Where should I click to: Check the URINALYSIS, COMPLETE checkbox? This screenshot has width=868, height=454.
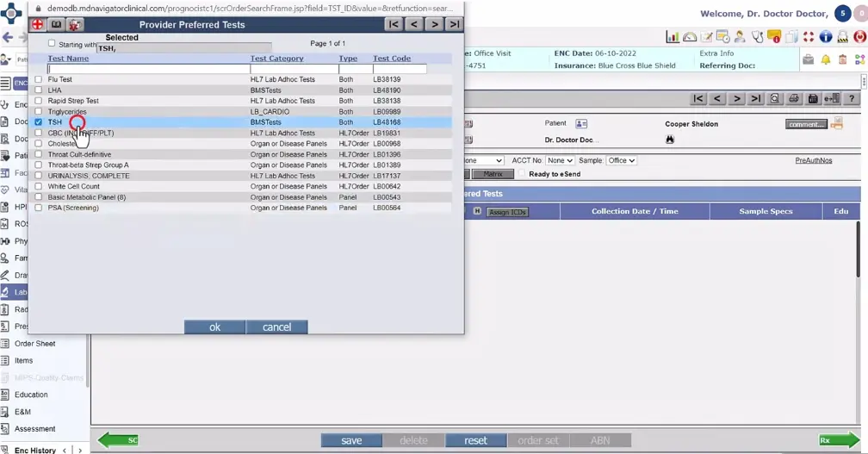[x=38, y=176]
